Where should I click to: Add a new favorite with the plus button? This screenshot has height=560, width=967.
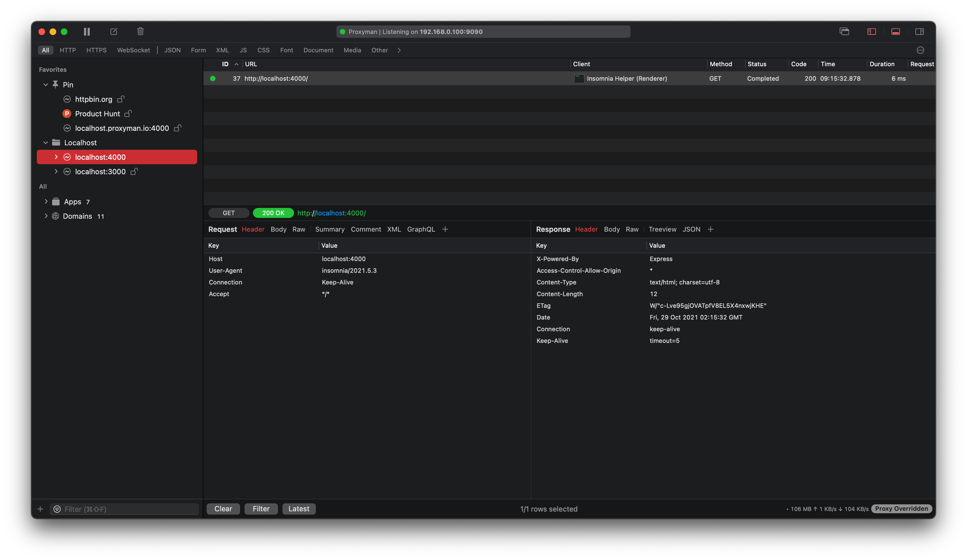[40, 509]
